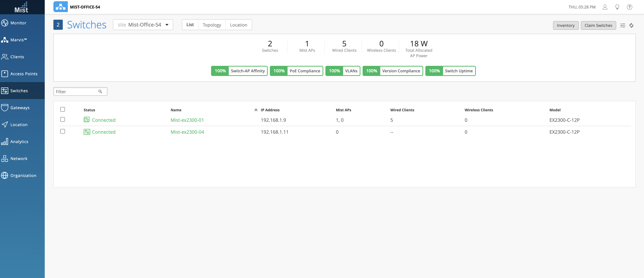Sort by the Name column arrow
The width and height of the screenshot is (644, 278).
click(256, 110)
